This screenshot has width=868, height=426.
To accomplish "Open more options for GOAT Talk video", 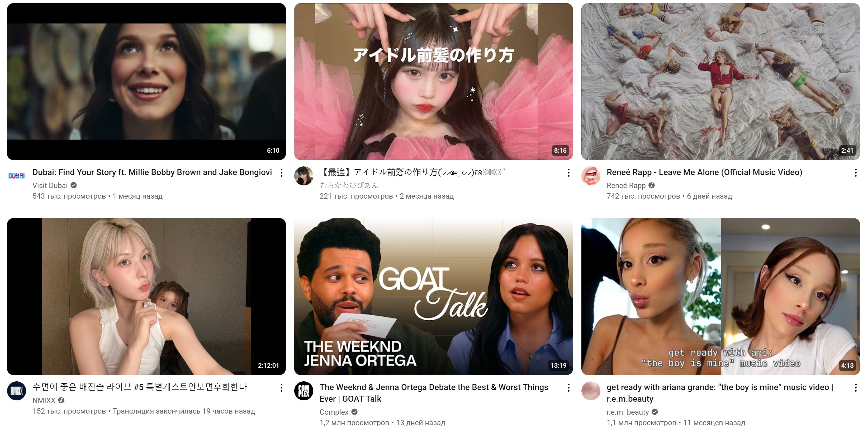I will [x=568, y=388].
